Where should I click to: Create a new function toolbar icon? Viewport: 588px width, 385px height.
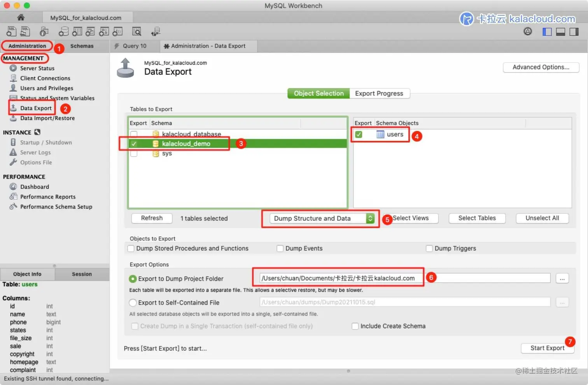coord(117,32)
